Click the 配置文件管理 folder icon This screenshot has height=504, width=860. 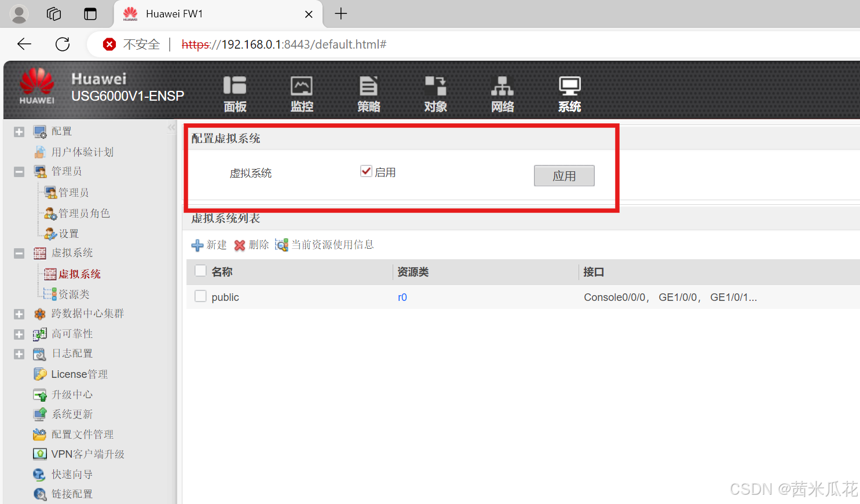tap(40, 435)
